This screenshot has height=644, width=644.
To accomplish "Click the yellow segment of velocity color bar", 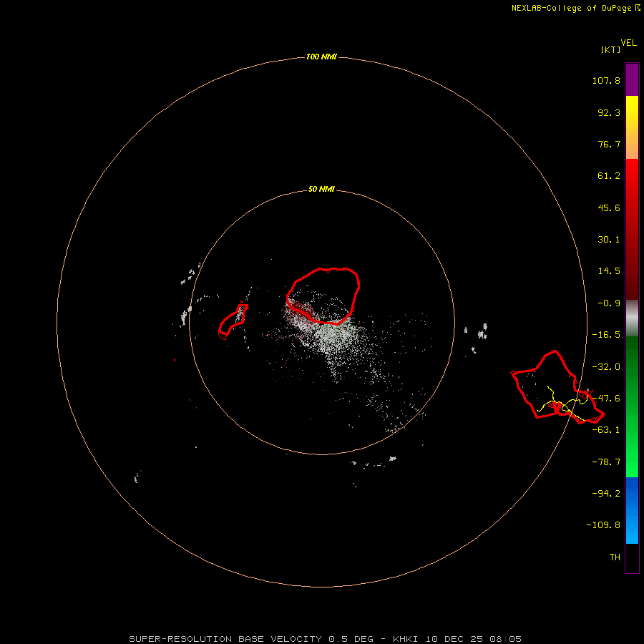I will [632, 112].
